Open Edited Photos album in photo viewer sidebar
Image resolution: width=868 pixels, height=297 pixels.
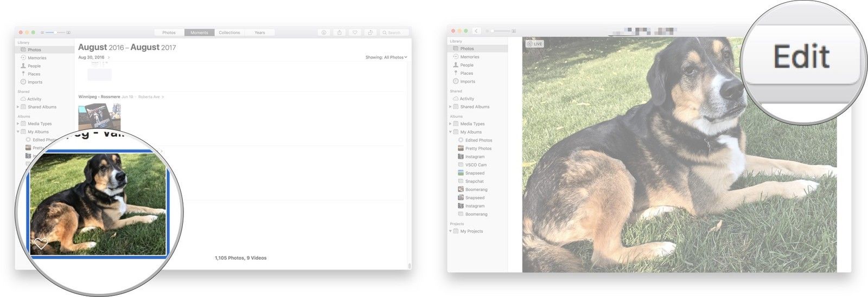pos(478,140)
